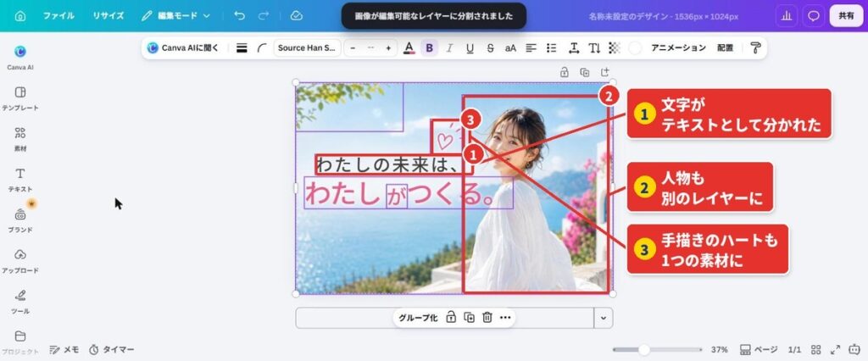Delete the selection with the trash icon

click(487, 318)
